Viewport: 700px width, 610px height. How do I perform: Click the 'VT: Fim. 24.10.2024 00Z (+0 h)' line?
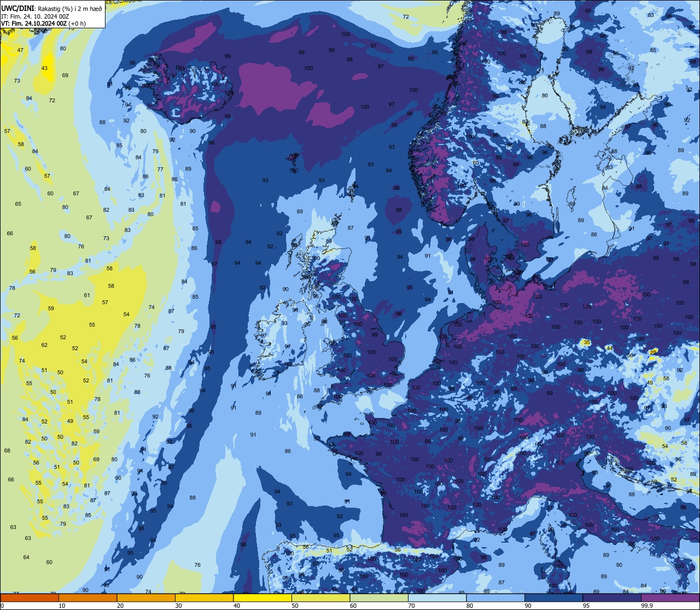(44, 24)
